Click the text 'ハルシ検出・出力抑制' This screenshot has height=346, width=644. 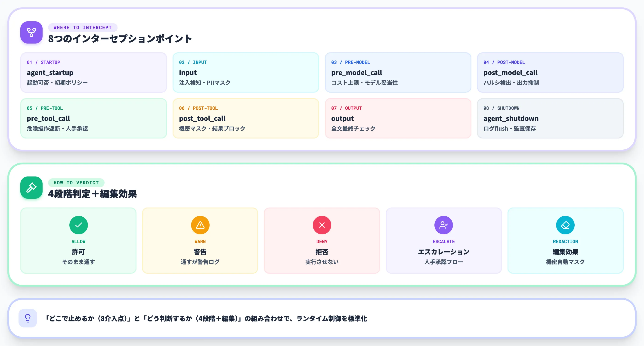tap(511, 83)
